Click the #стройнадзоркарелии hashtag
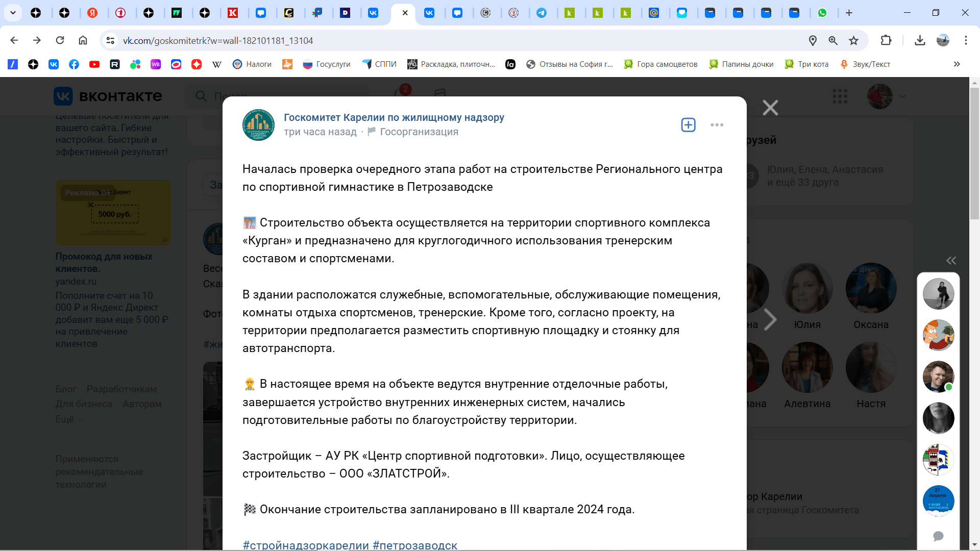 click(x=305, y=544)
